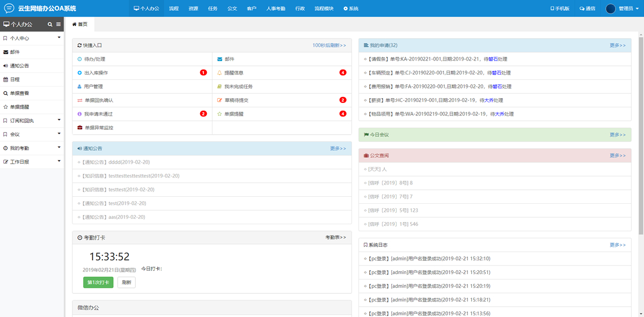Click the 云生网络办公OA系统 logo icon

9,9
